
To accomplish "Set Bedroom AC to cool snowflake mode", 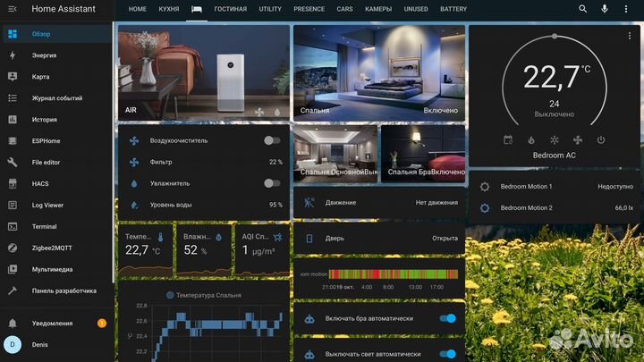I will (554, 140).
